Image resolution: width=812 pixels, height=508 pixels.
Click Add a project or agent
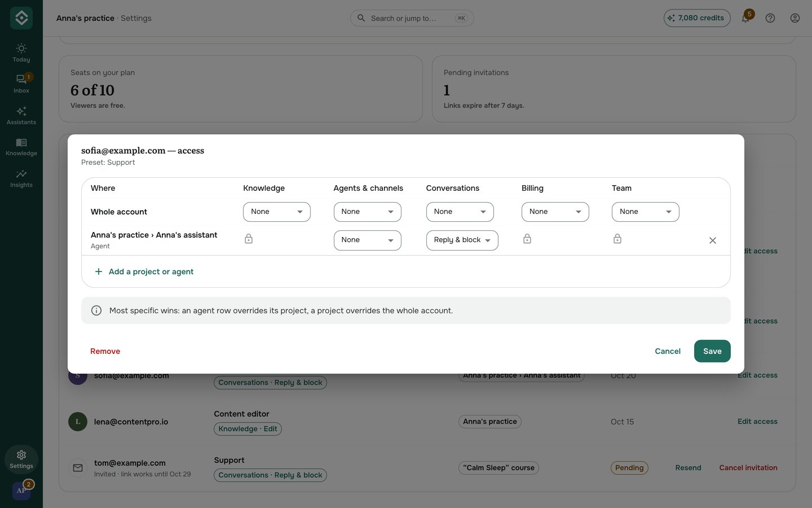[144, 271]
